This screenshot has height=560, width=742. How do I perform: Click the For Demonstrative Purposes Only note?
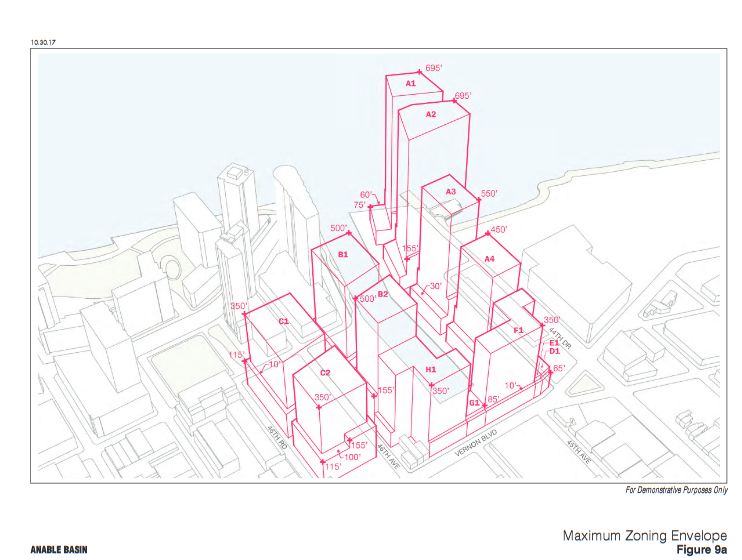point(677,491)
